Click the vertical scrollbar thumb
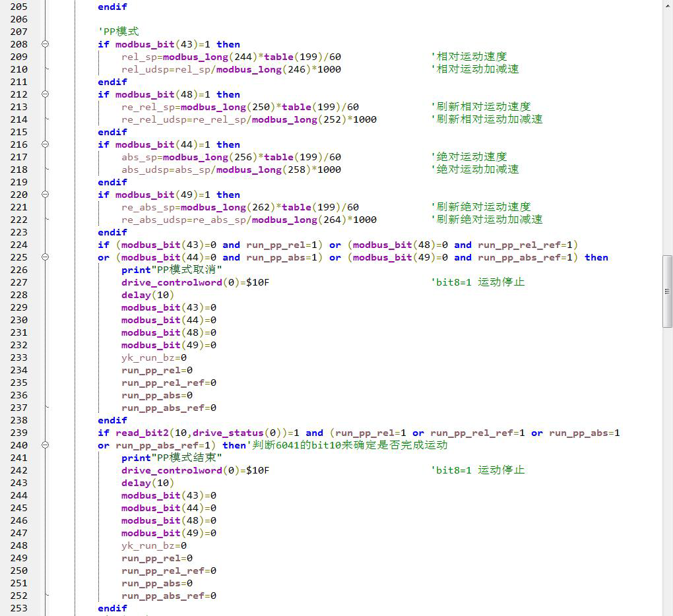The image size is (673, 616). click(667, 291)
